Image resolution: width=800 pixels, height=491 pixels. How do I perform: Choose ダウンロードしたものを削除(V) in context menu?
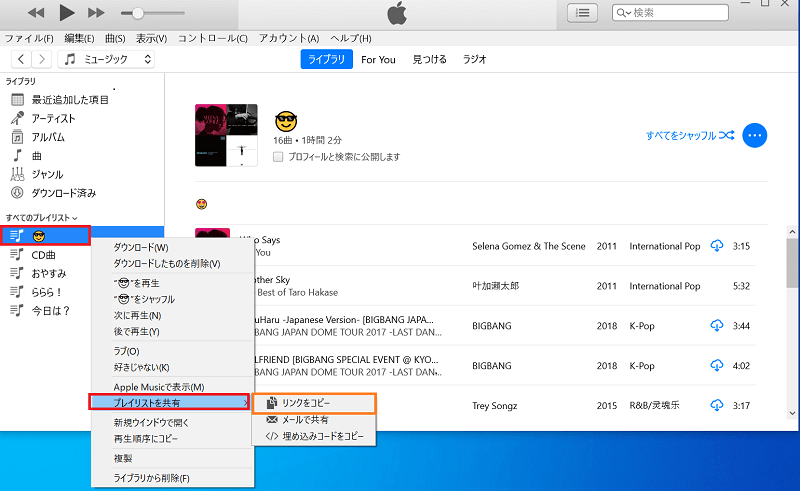pos(172,264)
